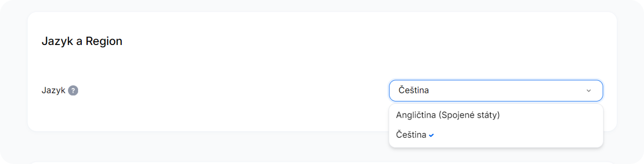Click blank space right of Angličtina option
This screenshot has width=644, height=164.
point(551,115)
